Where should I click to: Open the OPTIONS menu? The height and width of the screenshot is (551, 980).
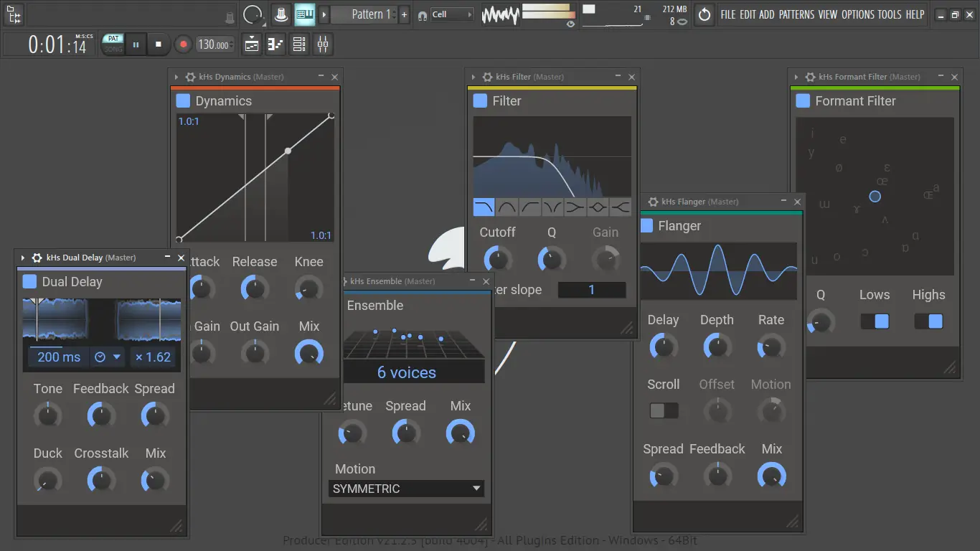click(x=858, y=14)
